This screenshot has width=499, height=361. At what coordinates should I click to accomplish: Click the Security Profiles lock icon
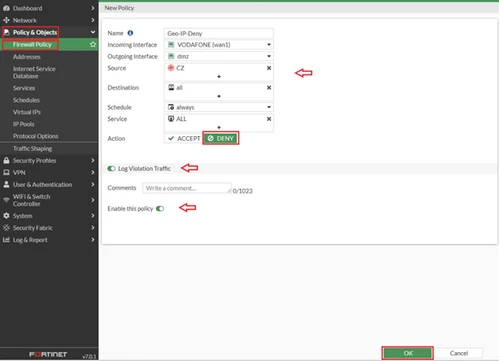(x=6, y=160)
